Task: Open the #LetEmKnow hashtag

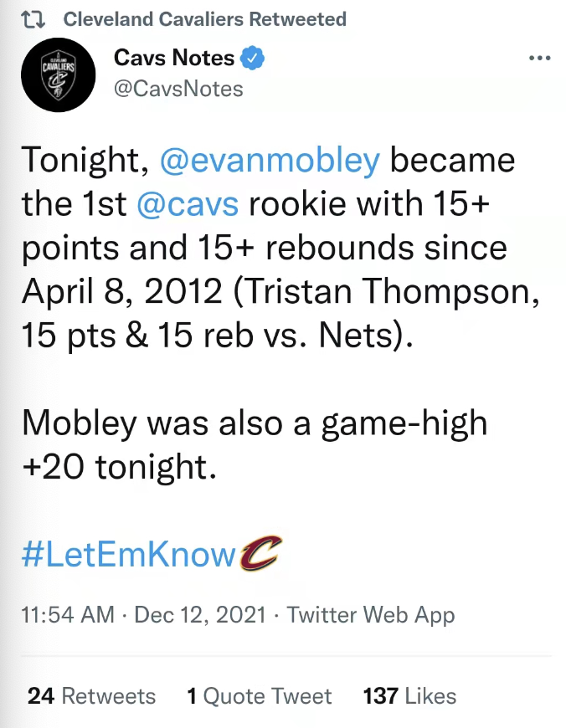Action: (129, 554)
